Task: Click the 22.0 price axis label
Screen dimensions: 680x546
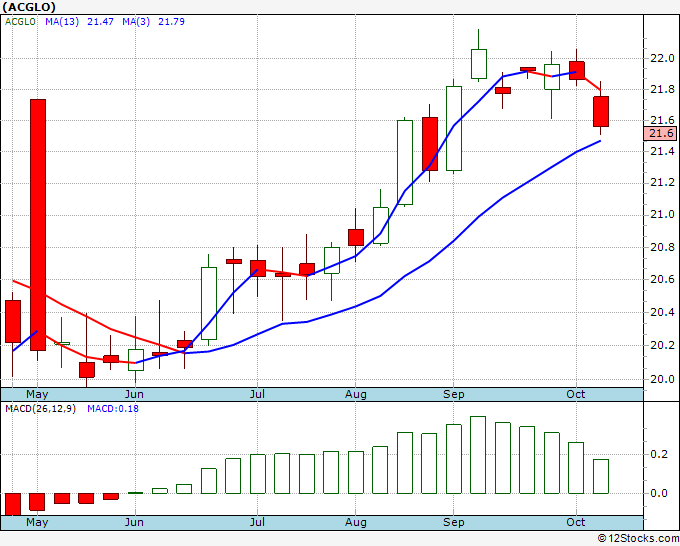Action: coord(662,58)
